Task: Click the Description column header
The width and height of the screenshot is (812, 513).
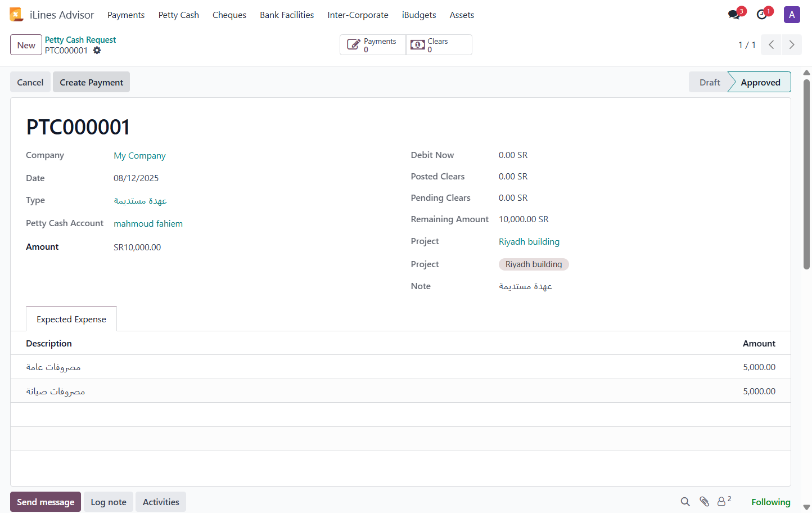Action: coord(49,344)
